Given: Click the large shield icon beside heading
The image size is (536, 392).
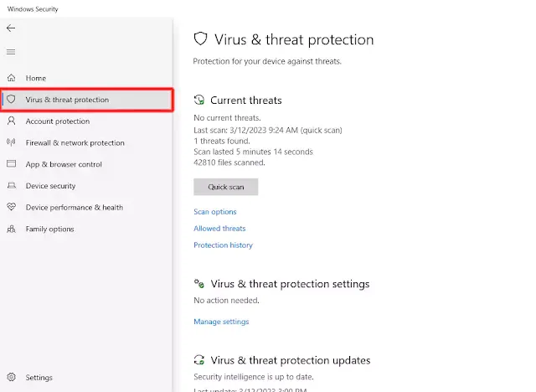Looking at the screenshot, I should pyautogui.click(x=201, y=39).
